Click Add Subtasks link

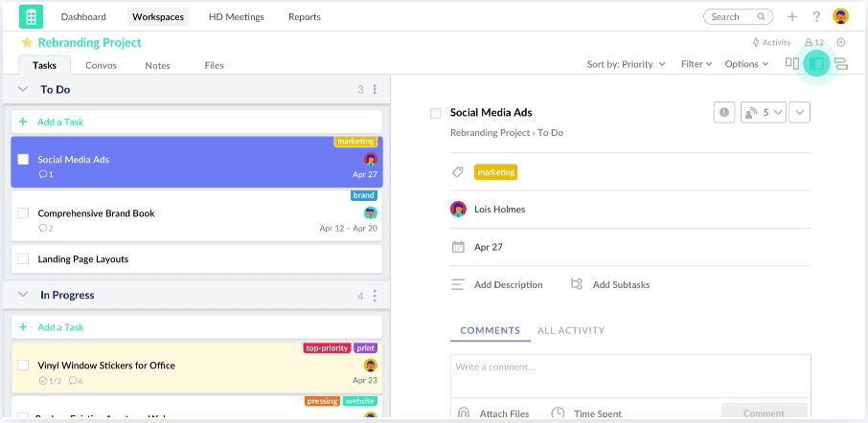[621, 285]
